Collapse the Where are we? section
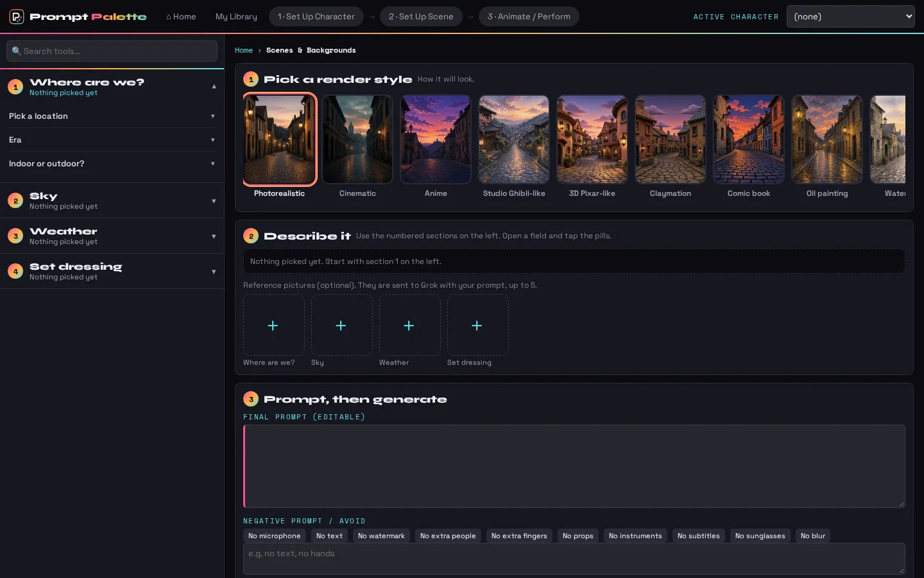924x578 pixels. click(x=112, y=87)
